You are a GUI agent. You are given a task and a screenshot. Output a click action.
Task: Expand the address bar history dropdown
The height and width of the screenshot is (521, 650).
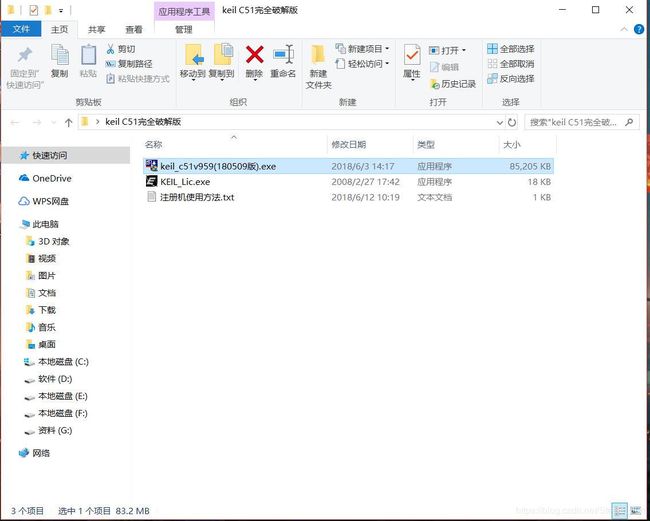point(500,122)
